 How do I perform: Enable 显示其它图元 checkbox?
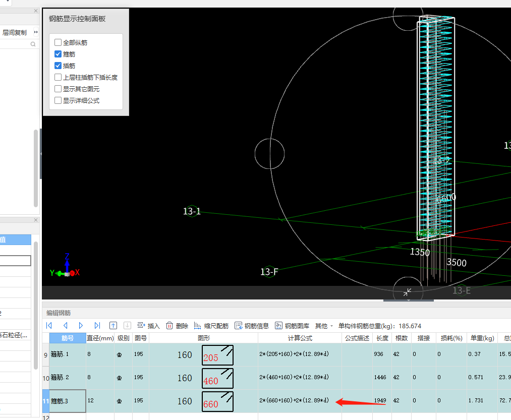pos(58,89)
